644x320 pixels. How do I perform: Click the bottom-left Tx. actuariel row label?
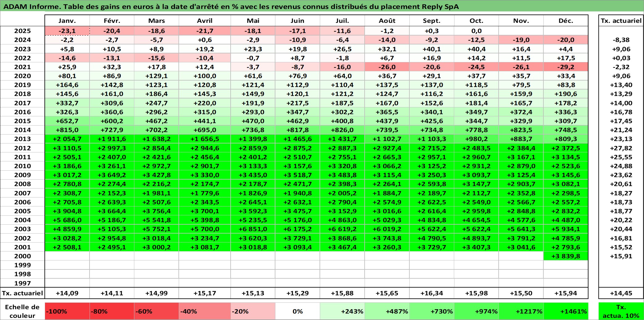coord(23,293)
